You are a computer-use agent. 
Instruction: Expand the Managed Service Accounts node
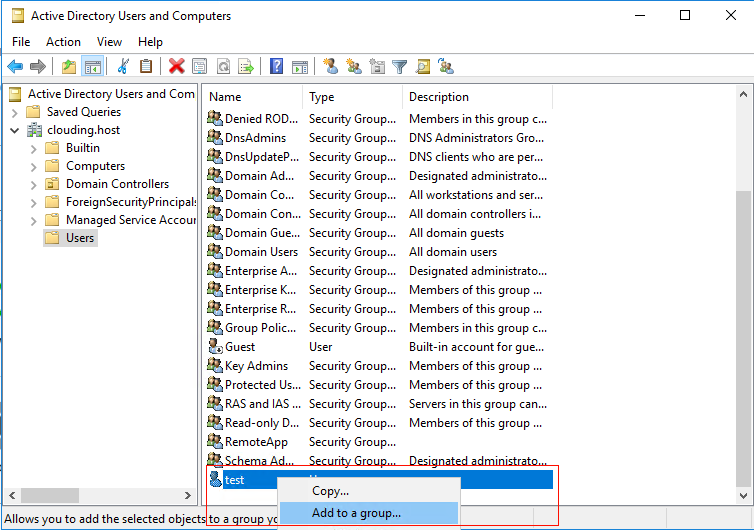tap(33, 221)
